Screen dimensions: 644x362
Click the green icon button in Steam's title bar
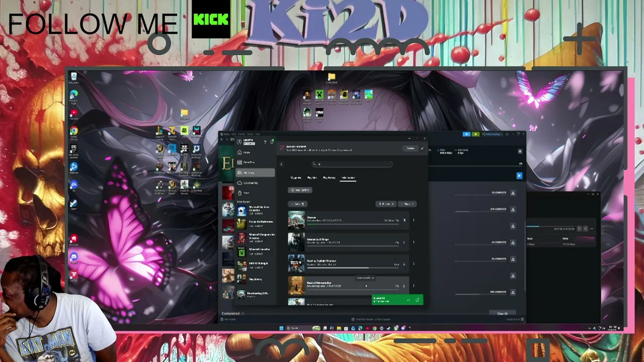tap(475, 134)
